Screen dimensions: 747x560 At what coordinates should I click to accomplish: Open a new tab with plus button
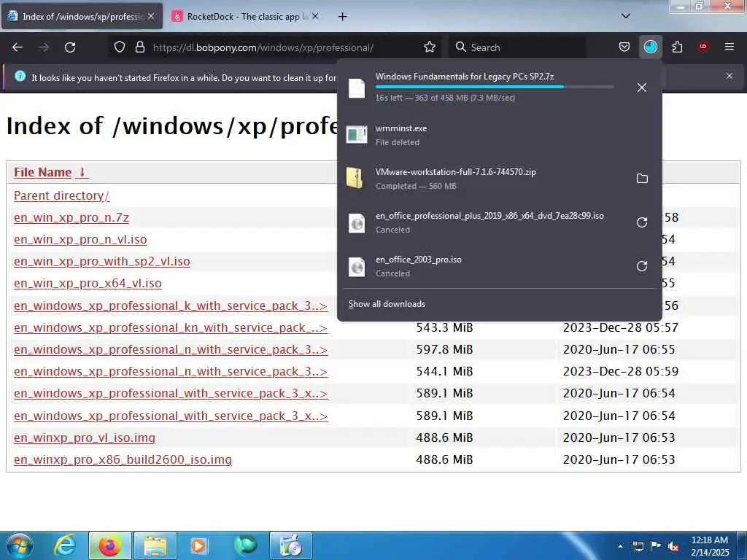coord(342,17)
